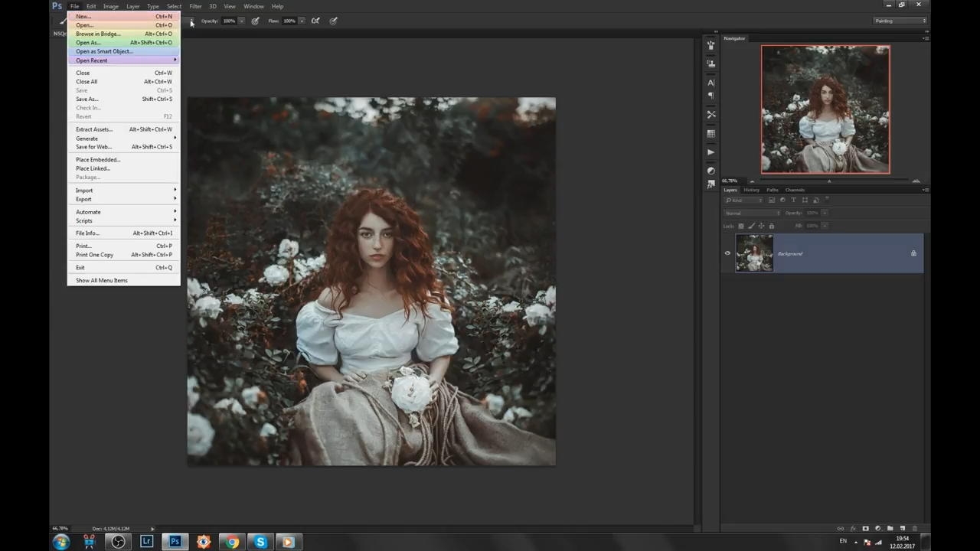Toggle lock transparent pixels
This screenshot has width=980, height=551.
click(x=741, y=226)
